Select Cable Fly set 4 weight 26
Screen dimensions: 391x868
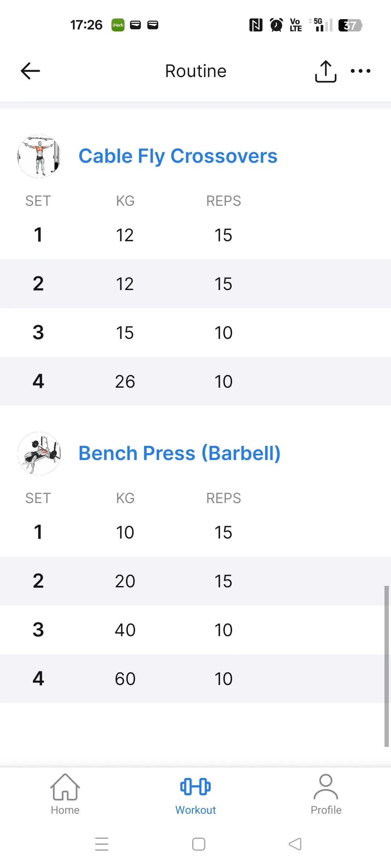[x=125, y=382]
